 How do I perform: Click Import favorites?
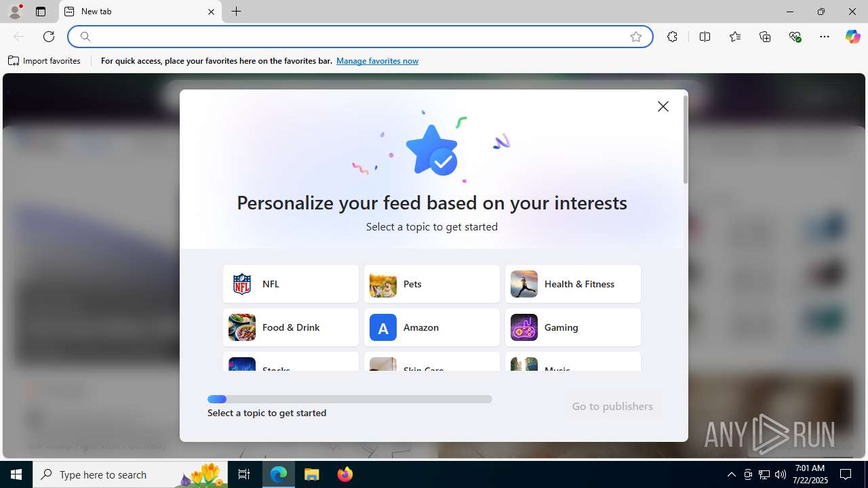[x=44, y=61]
